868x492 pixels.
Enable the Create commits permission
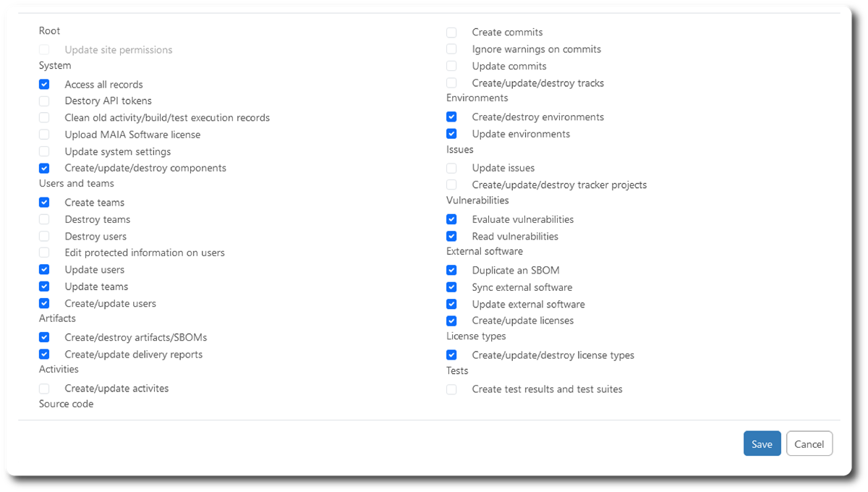pos(451,33)
